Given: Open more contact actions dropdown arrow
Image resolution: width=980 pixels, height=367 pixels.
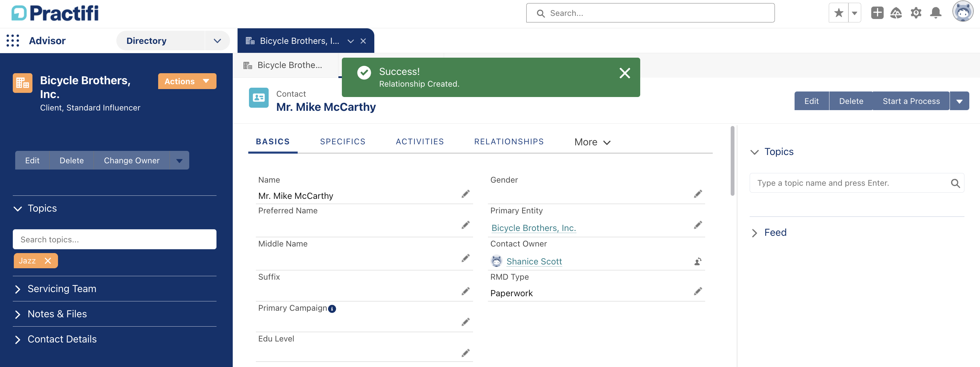Looking at the screenshot, I should click(x=960, y=101).
